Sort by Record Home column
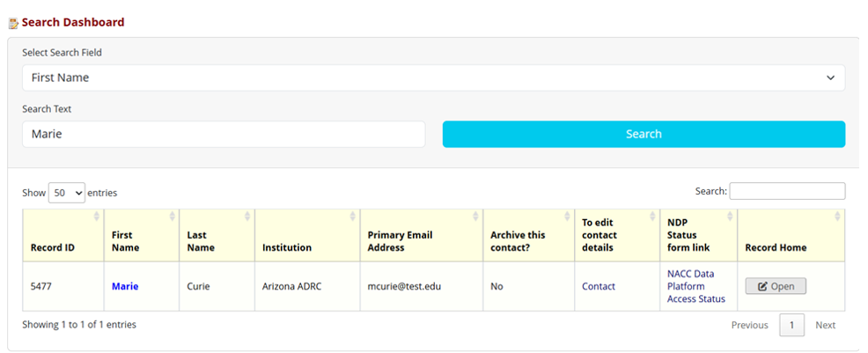Screen dimensions: 868x353 click(791, 236)
